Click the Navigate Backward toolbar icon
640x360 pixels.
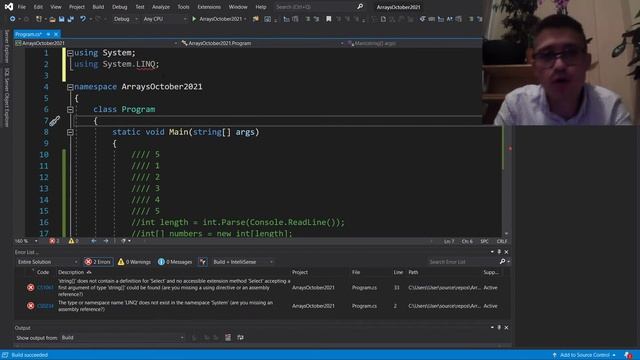[x=12, y=19]
